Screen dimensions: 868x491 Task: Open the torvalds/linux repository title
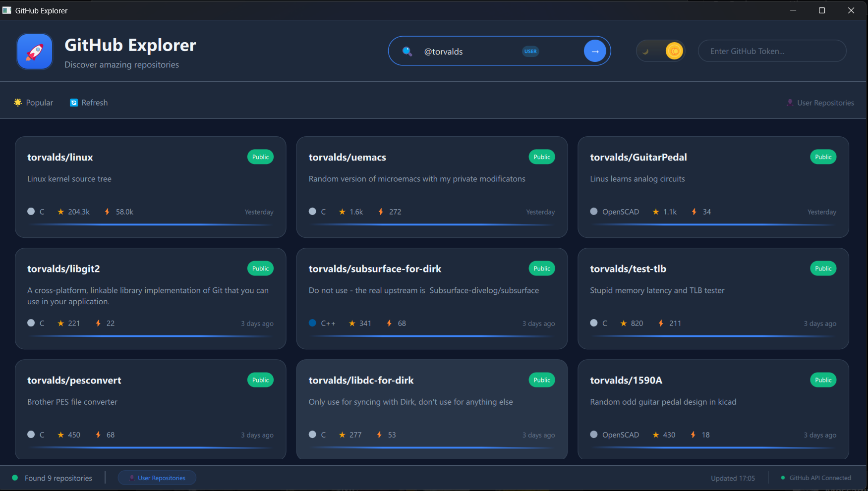tap(60, 157)
